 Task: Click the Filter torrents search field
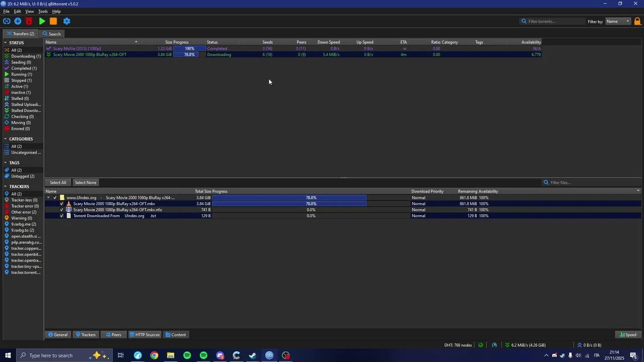point(552,21)
